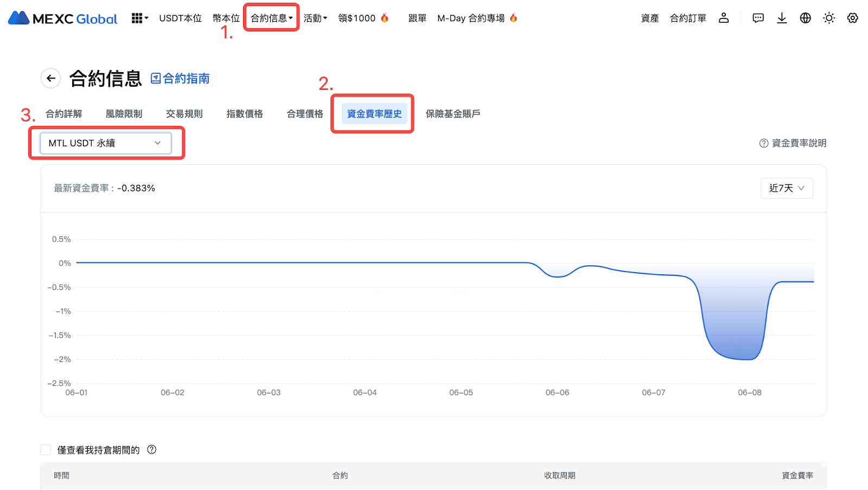
Task: Open the 活動 menu
Action: click(x=315, y=18)
